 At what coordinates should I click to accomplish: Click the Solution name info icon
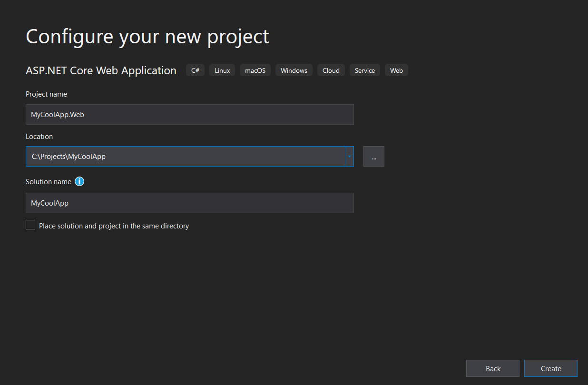point(79,181)
